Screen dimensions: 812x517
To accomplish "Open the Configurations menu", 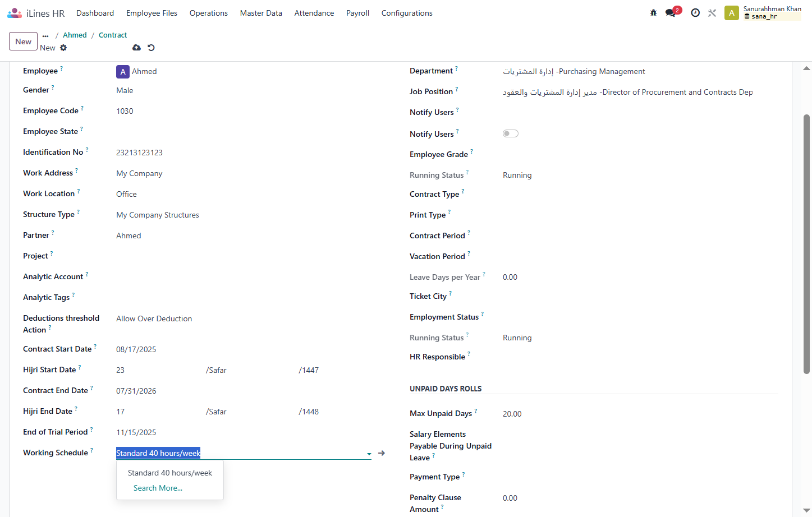I will tap(407, 13).
